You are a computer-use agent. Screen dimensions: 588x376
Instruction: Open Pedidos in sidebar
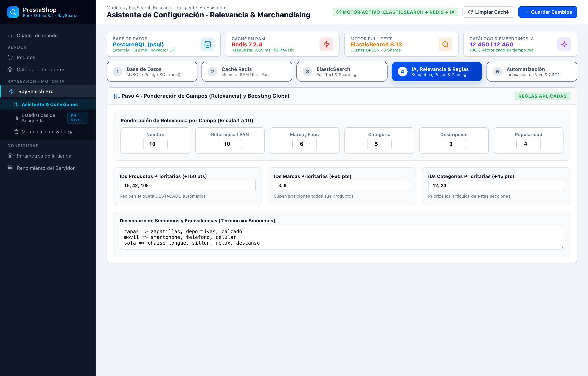[x=48, y=57]
